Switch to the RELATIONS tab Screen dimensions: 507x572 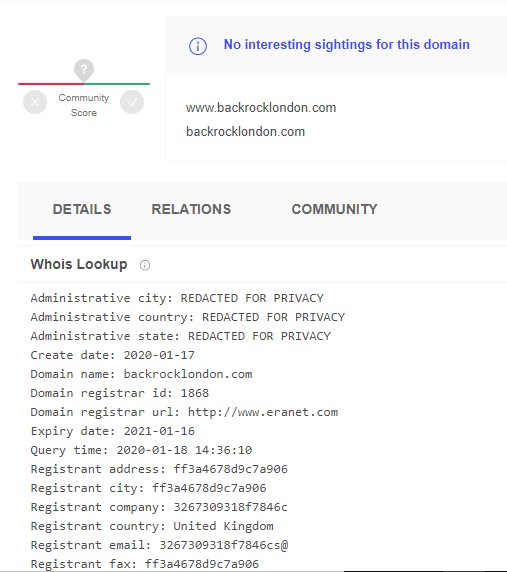point(191,209)
